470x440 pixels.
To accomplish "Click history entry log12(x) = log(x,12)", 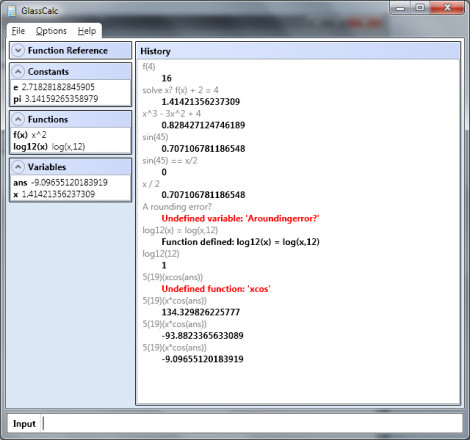I will pos(180,230).
